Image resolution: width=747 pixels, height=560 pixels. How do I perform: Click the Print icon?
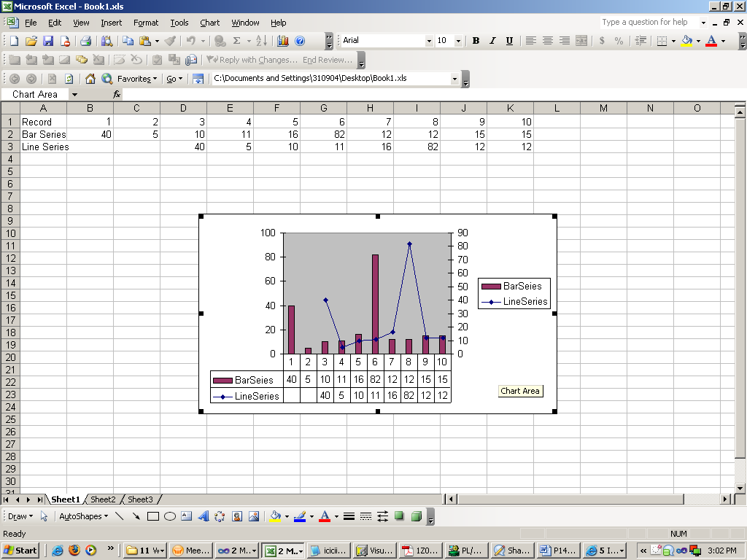click(x=86, y=41)
